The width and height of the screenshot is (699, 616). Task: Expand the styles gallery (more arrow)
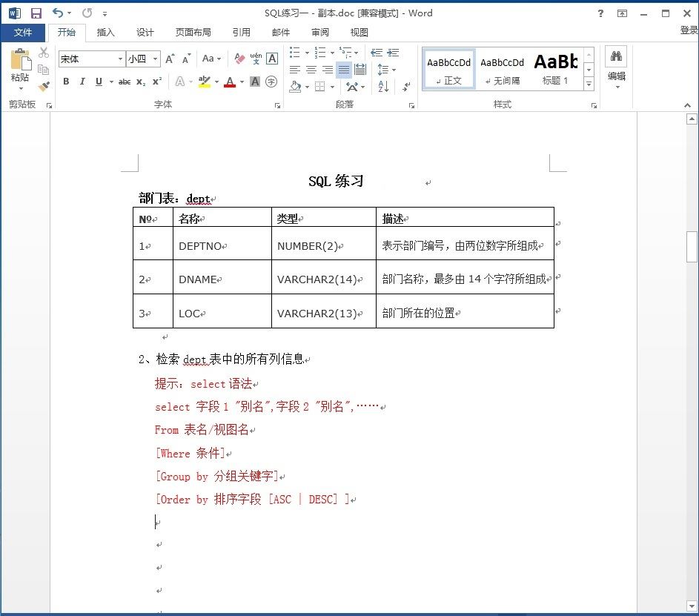pyautogui.click(x=589, y=83)
